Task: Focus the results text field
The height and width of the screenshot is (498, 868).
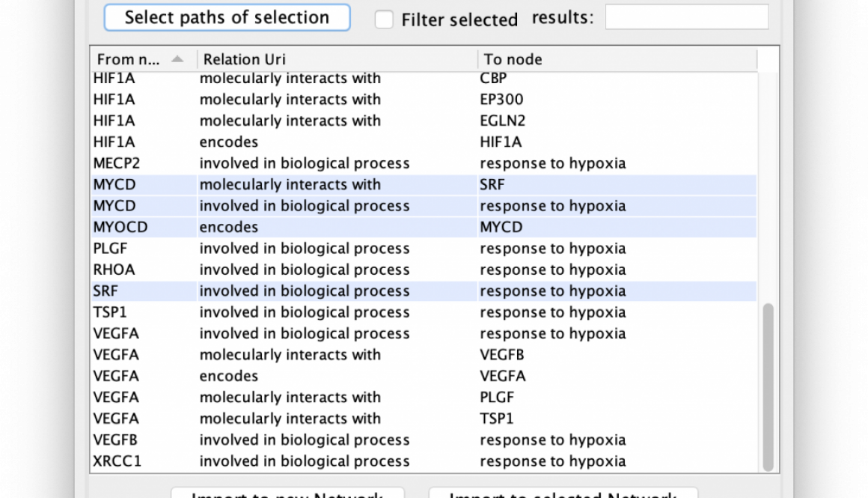Action: [x=686, y=17]
